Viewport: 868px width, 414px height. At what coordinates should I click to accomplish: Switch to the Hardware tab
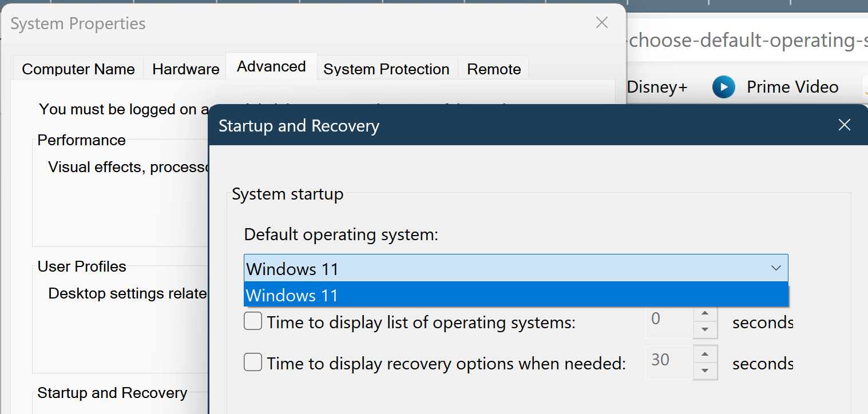(x=185, y=69)
